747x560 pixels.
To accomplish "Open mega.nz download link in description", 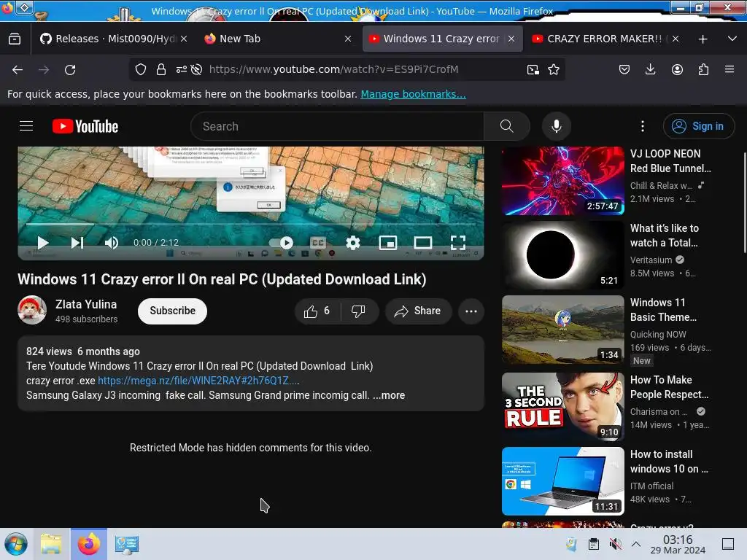I will click(x=198, y=381).
